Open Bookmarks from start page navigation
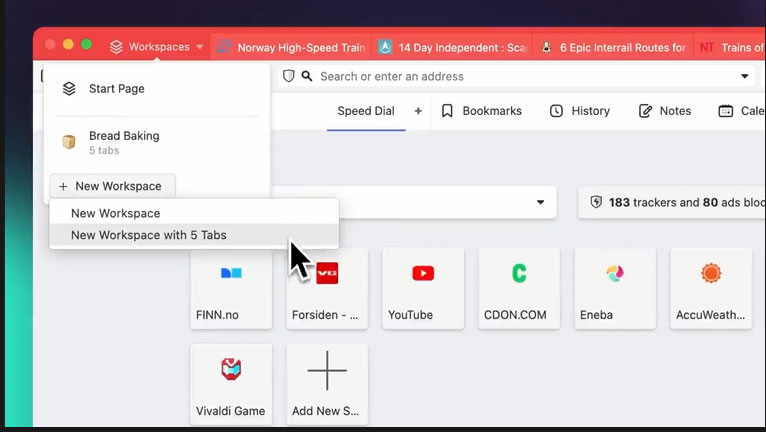This screenshot has width=766, height=432. pyautogui.click(x=481, y=111)
